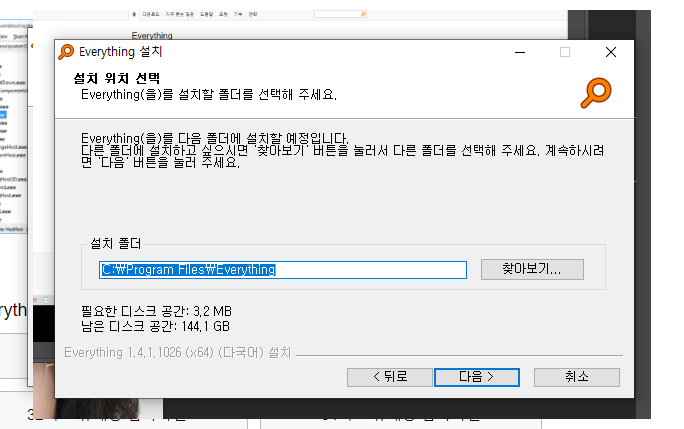
Task: Focus the 설치 폴더 path input field
Action: [x=283, y=270]
